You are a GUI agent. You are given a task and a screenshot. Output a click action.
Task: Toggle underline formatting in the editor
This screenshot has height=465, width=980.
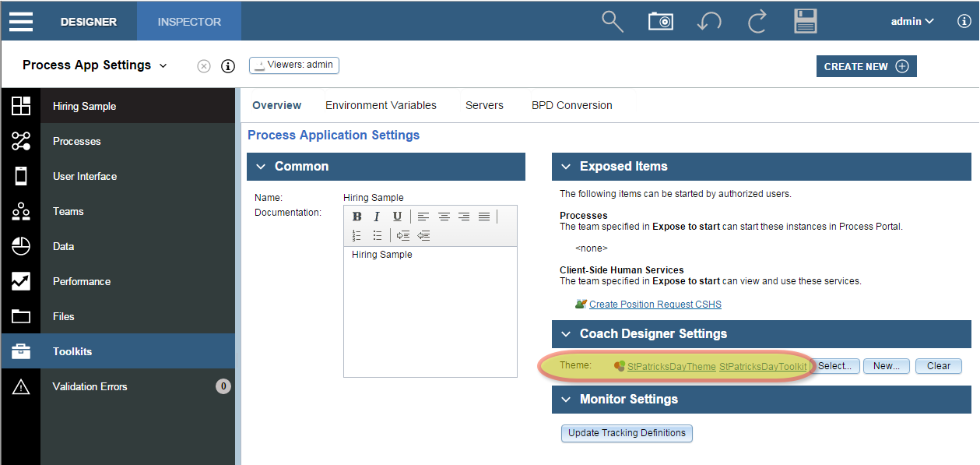[x=397, y=217]
